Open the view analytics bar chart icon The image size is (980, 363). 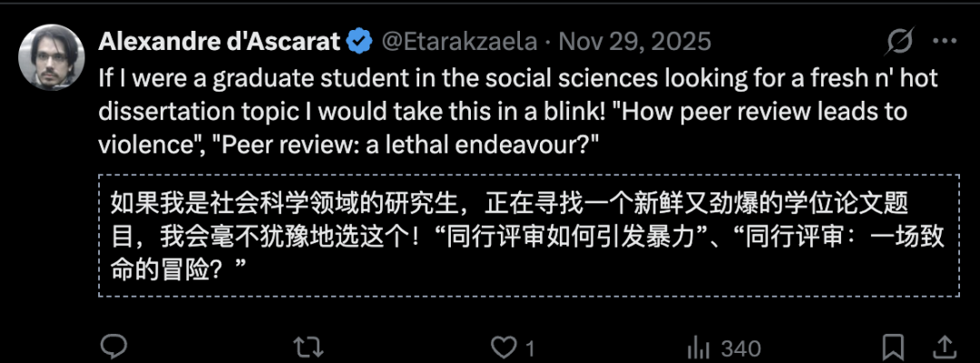(x=698, y=347)
